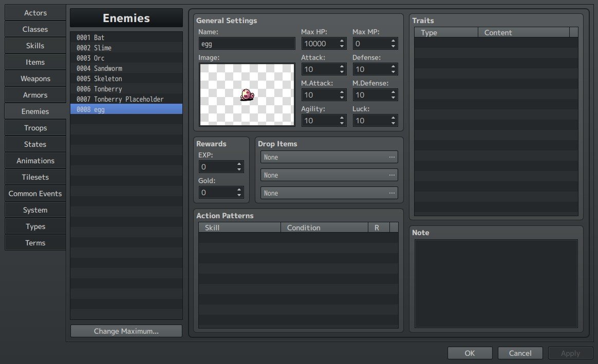Increase the EXP reward stepper
Image resolution: width=598 pixels, height=364 pixels.
pyautogui.click(x=239, y=164)
